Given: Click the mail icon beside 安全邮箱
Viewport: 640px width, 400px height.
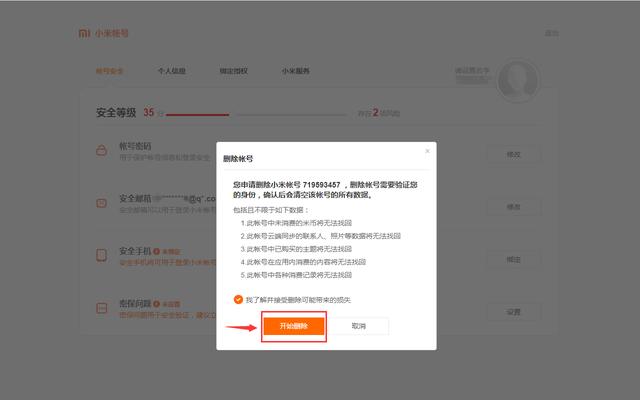Looking at the screenshot, I should point(102,203).
